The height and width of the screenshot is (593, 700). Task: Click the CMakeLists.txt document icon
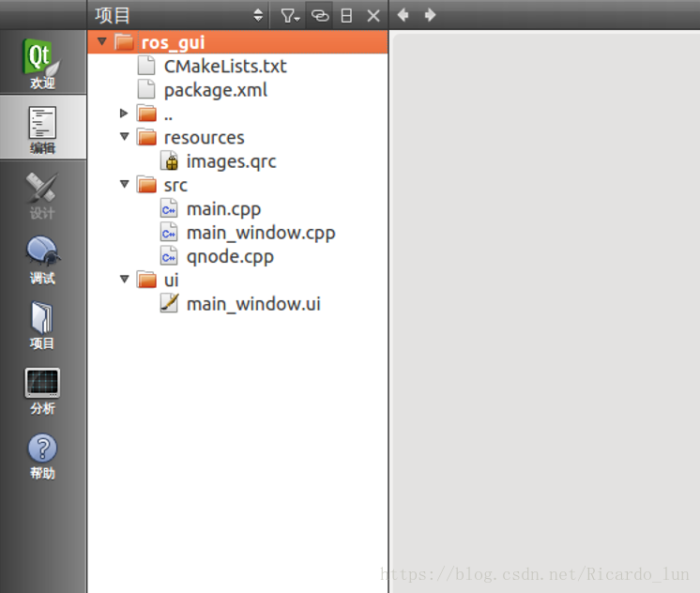coord(146,66)
